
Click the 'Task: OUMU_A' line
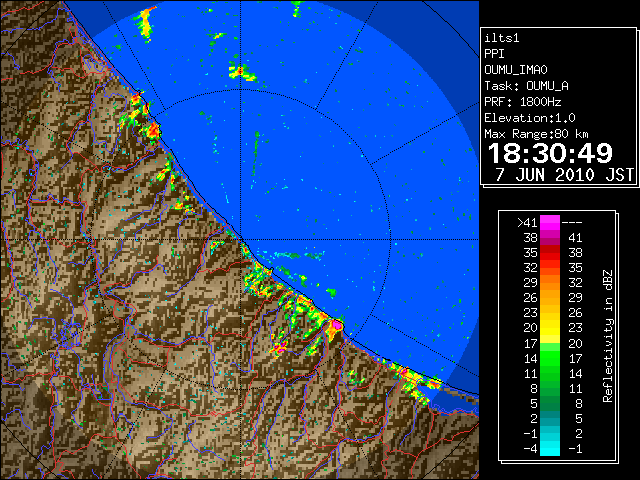click(527, 86)
